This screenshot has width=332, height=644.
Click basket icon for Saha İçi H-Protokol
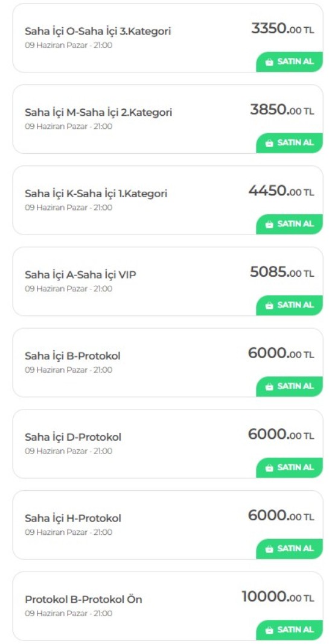coord(269,549)
